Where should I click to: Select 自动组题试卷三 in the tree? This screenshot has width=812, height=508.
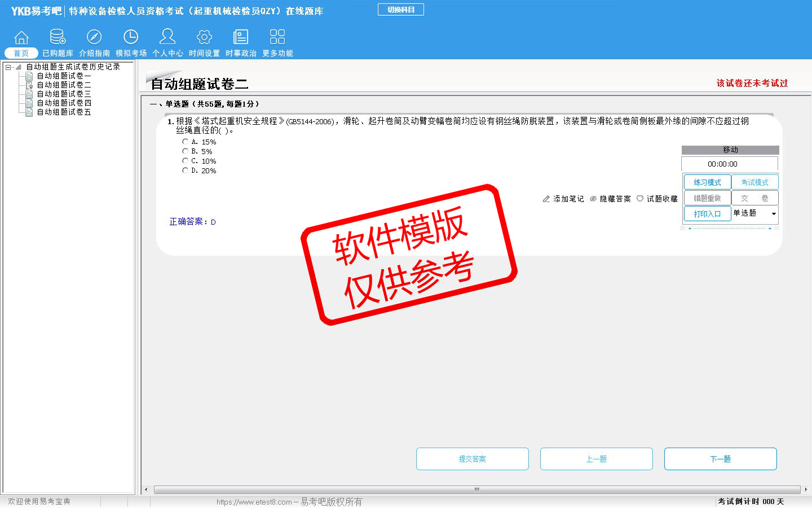coord(64,94)
